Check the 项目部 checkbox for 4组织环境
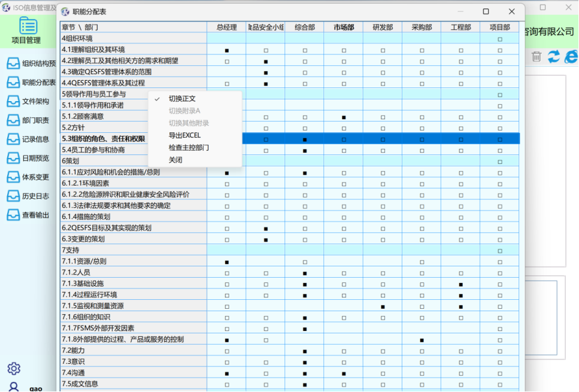This screenshot has height=392, width=579. (x=499, y=38)
